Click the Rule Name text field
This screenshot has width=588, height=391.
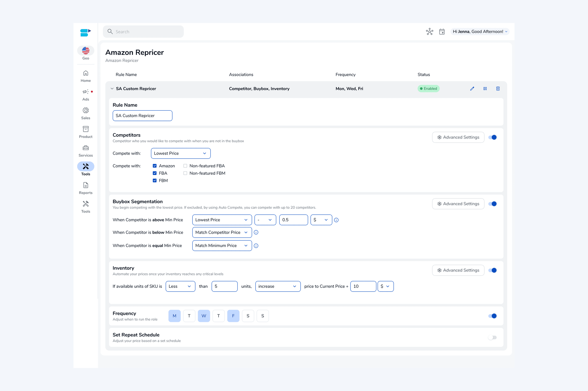coord(142,116)
